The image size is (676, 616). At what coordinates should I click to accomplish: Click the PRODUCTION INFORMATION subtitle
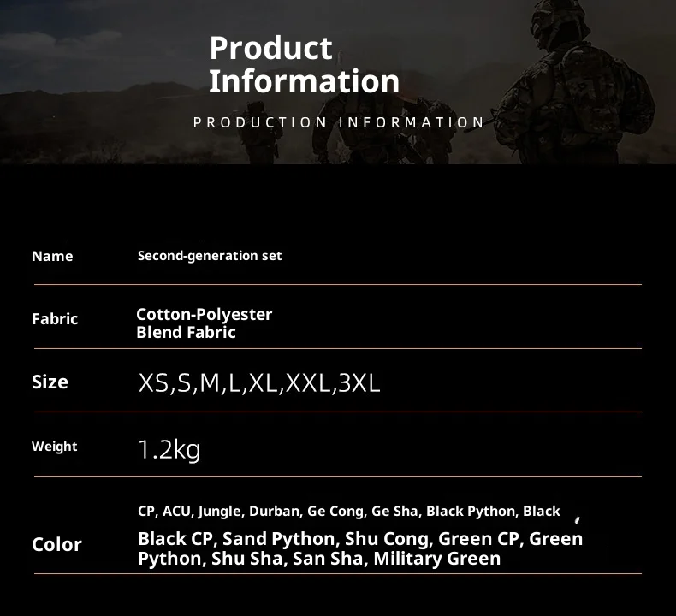tap(339, 122)
